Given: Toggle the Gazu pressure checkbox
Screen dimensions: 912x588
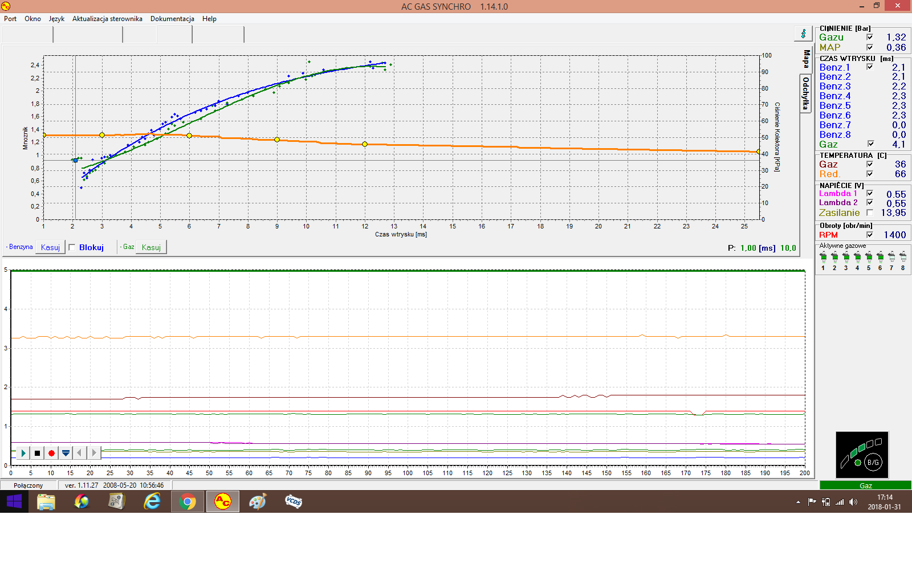Looking at the screenshot, I should (870, 37).
